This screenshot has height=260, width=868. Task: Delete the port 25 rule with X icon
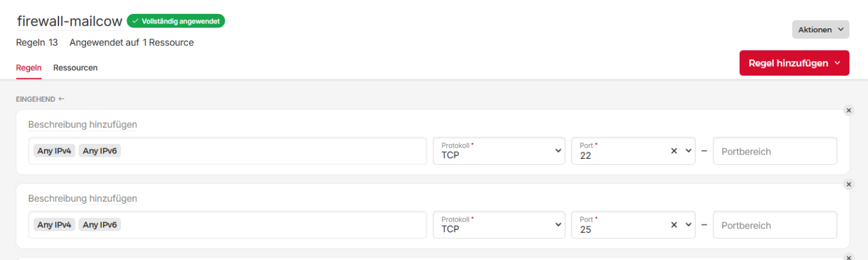[849, 184]
